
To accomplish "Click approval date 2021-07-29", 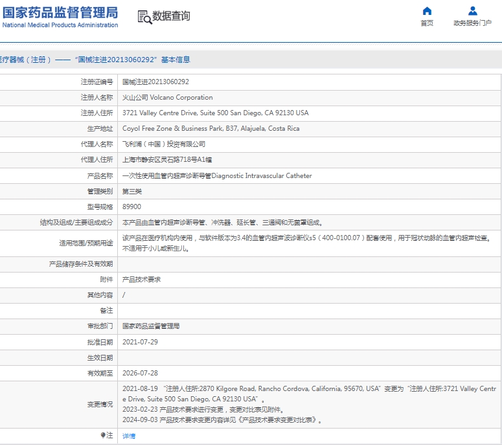I will tap(140, 342).
